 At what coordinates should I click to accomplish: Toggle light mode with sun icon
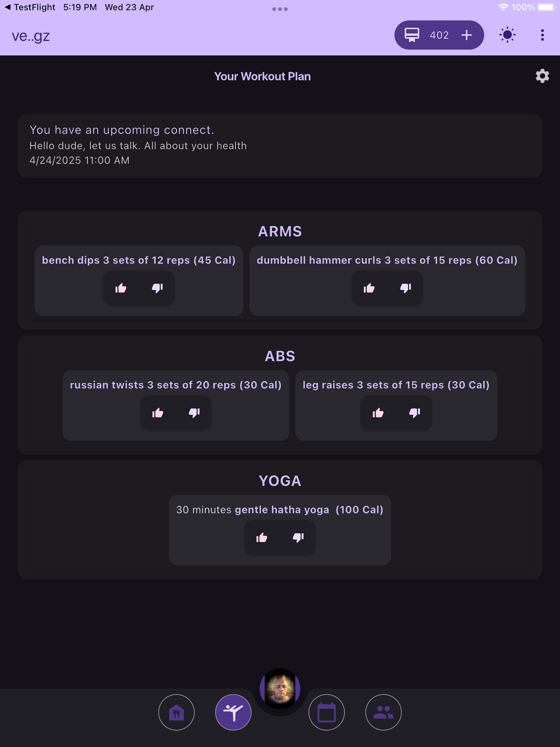[x=507, y=35]
